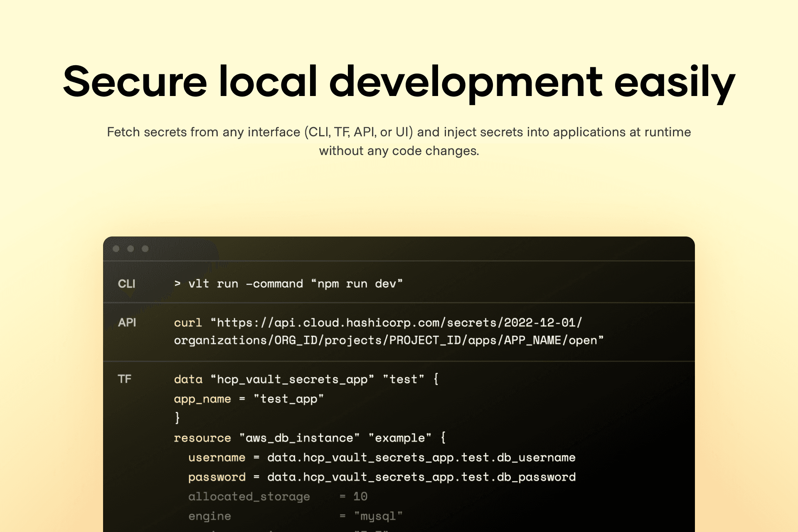Click the rightmost gray window dot

[145, 249]
